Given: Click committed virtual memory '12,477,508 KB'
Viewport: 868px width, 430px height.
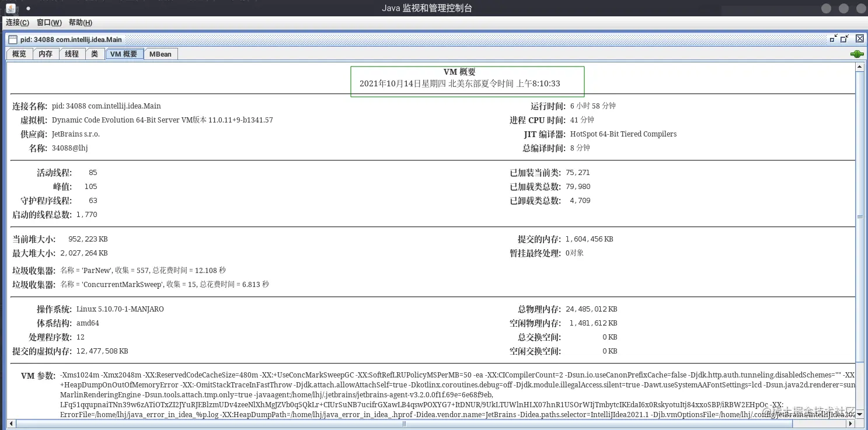Looking at the screenshot, I should click(x=102, y=351).
